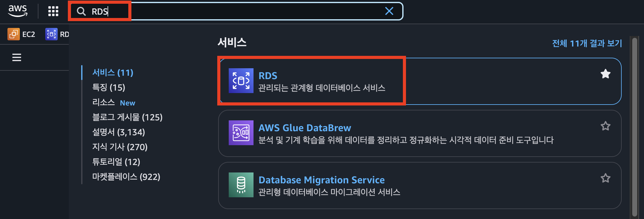The image size is (644, 219).
Task: Click the RDS description 관리되는 관계형 데이터베이스 서비스
Action: point(322,88)
